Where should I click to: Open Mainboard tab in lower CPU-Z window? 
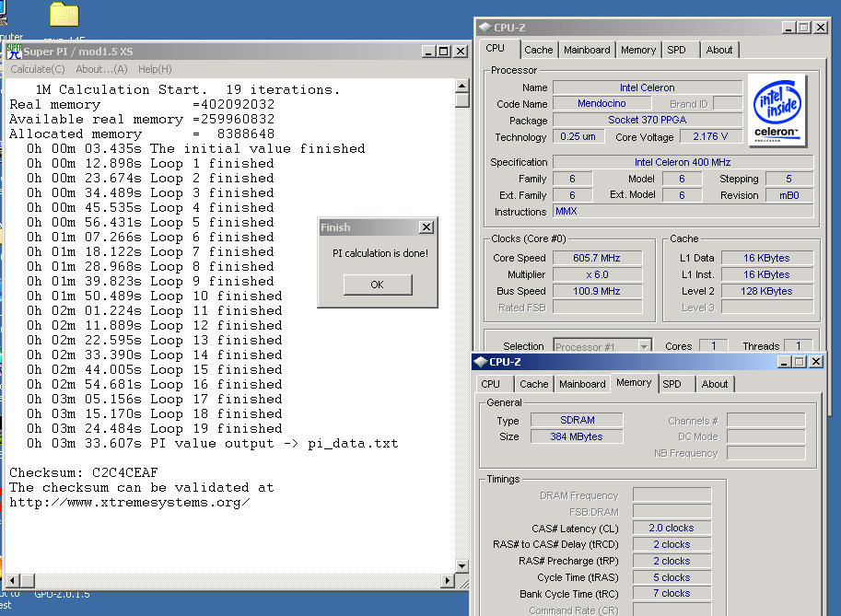[582, 384]
